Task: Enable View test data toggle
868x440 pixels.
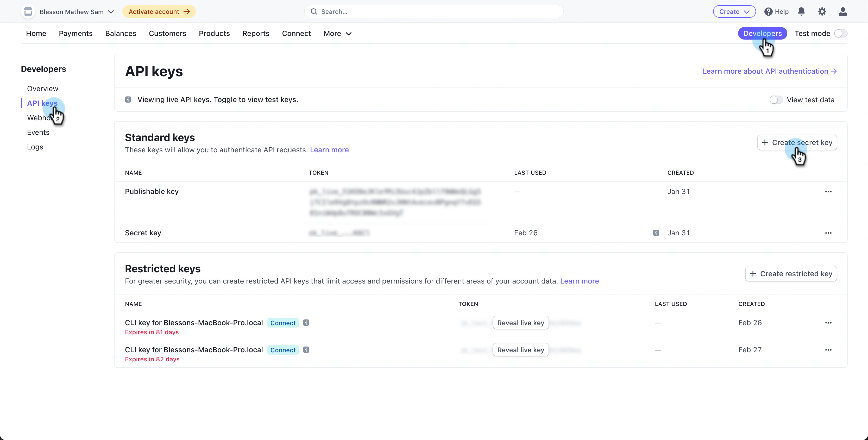Action: tap(776, 100)
